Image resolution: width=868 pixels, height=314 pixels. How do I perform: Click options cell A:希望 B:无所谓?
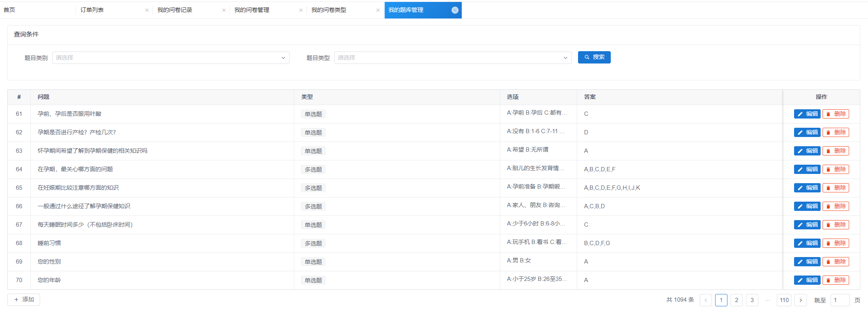click(x=528, y=150)
